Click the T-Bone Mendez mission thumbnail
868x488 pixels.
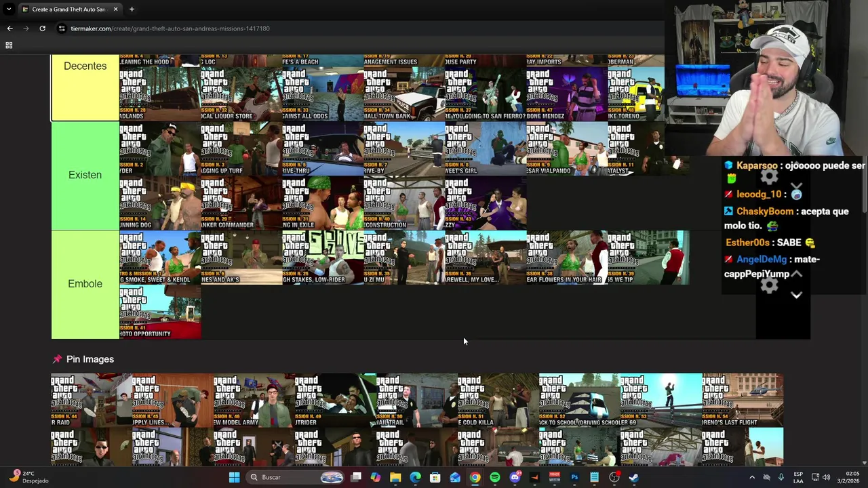567,94
